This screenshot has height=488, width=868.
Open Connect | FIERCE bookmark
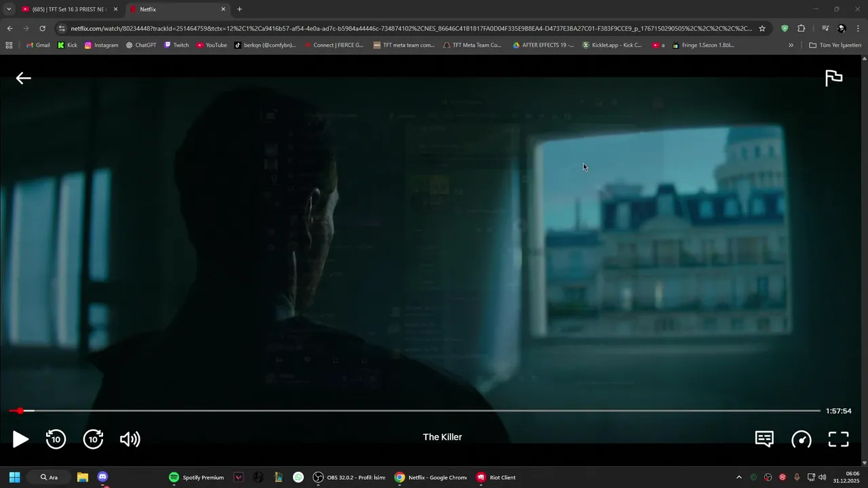(334, 45)
